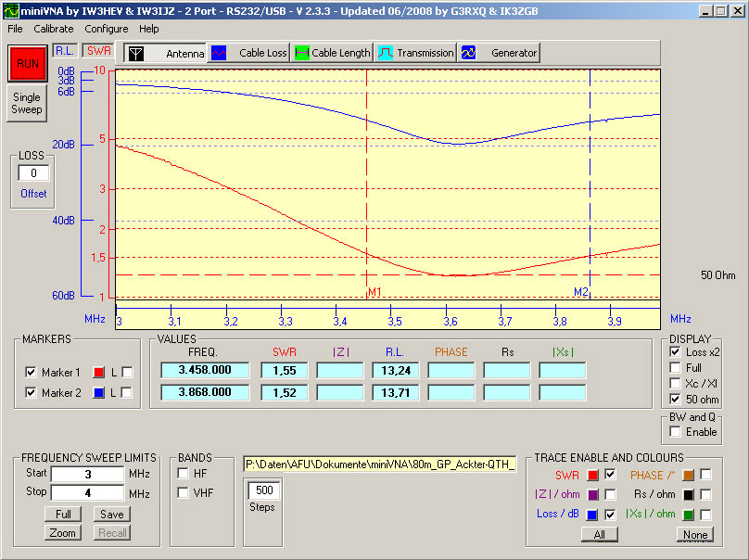Open the Calibrate menu
The image size is (749, 560).
click(x=53, y=29)
